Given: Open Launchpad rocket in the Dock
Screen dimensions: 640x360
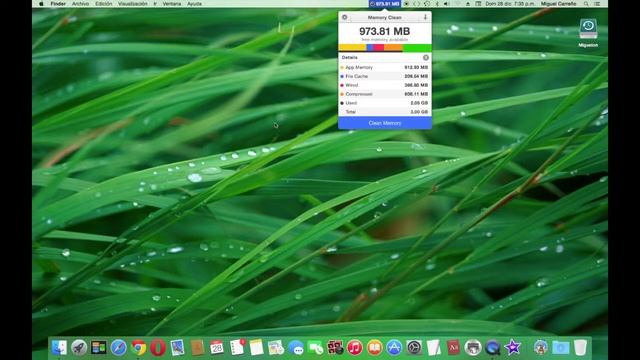Looking at the screenshot, I should (x=79, y=347).
